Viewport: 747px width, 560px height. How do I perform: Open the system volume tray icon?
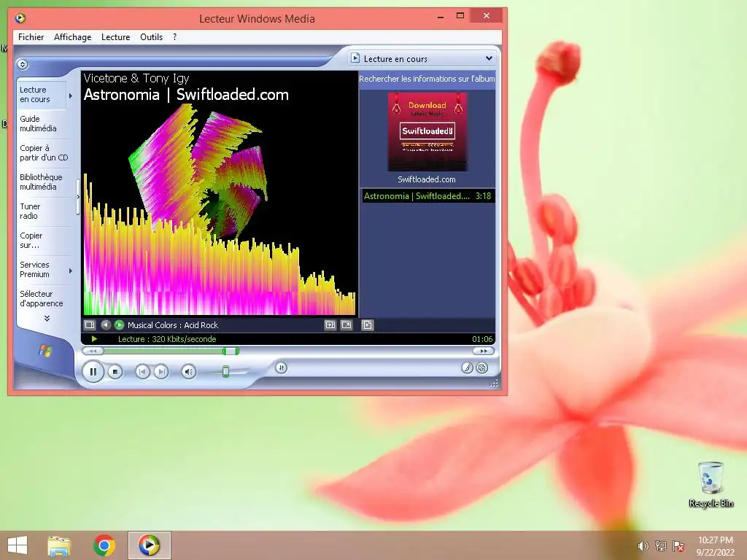pos(643,546)
